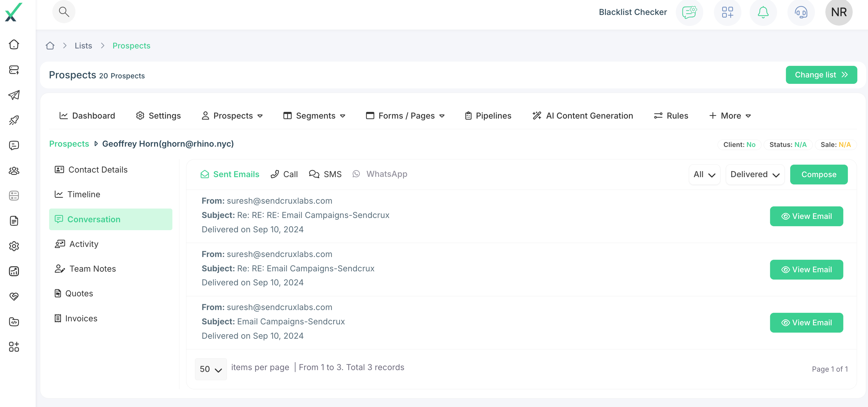Select the paper plane campaigns icon

(x=14, y=95)
